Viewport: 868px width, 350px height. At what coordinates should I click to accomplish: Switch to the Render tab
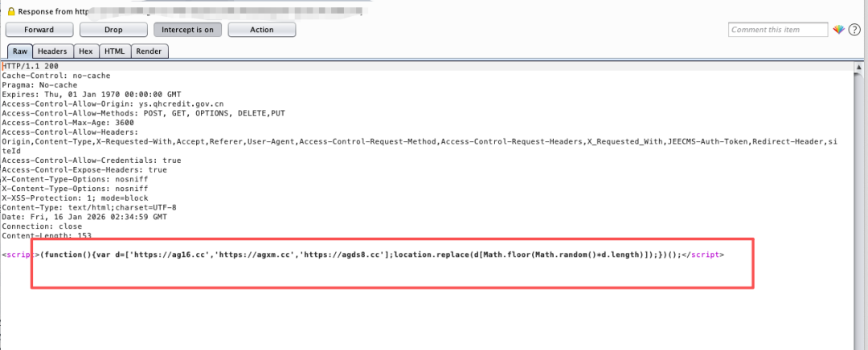149,51
